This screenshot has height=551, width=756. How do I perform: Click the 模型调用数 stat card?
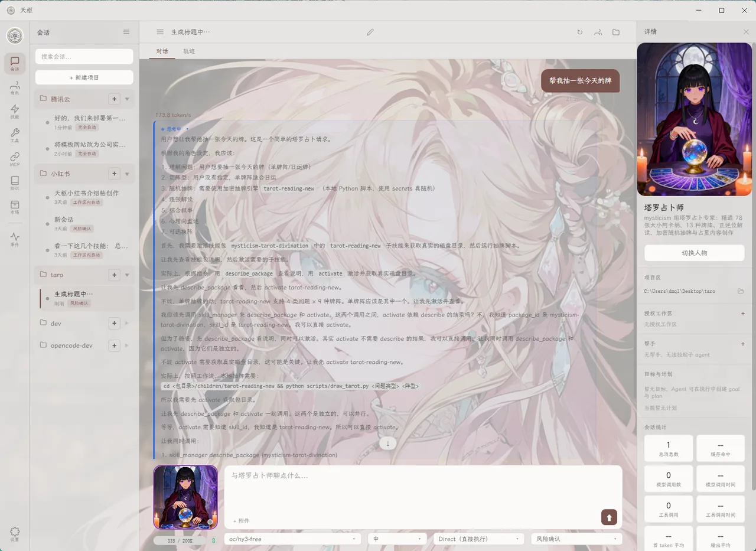coord(669,478)
